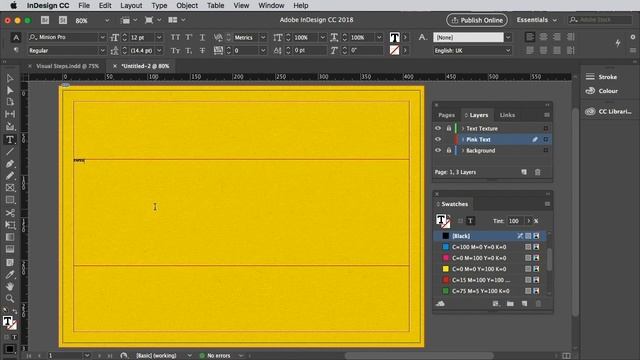Hide the Background layer
The height and width of the screenshot is (360, 640).
pyautogui.click(x=438, y=150)
